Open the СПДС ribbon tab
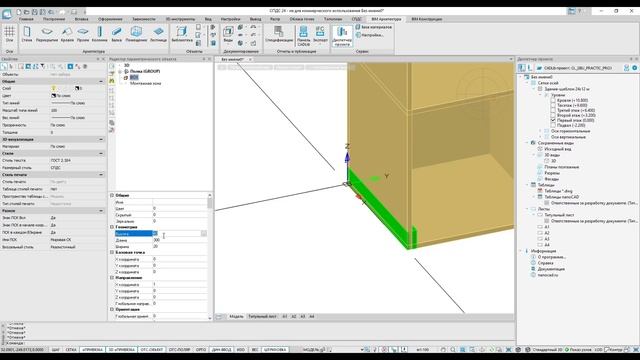 tap(356, 19)
